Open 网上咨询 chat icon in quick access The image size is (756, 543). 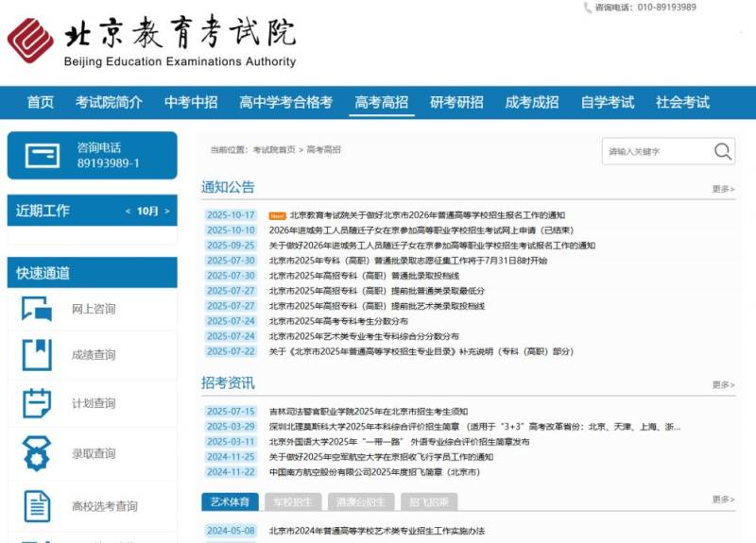37,309
